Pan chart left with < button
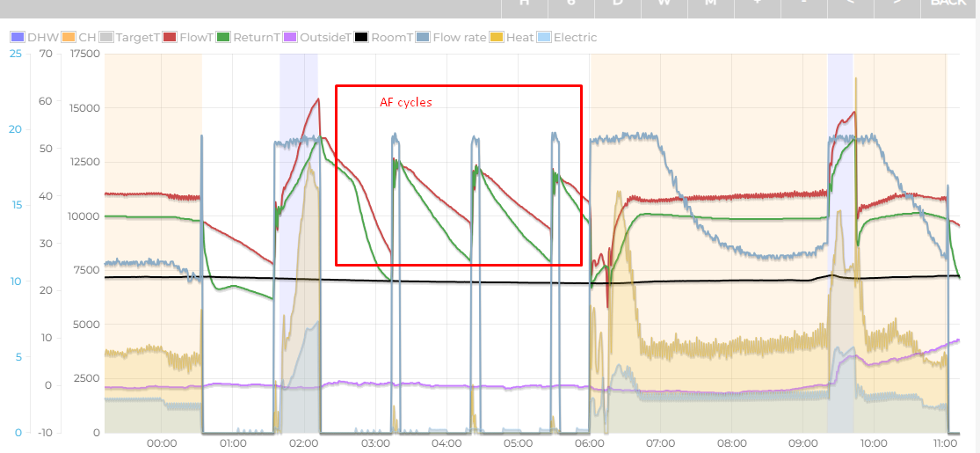980x453 pixels. tap(850, 4)
